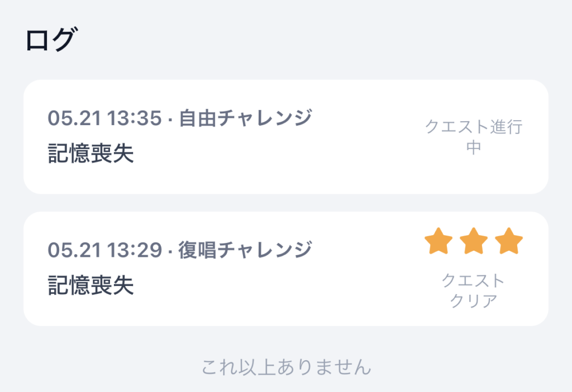The width and height of the screenshot is (572, 392).
Task: Click the ログ page heading
Action: click(x=51, y=39)
